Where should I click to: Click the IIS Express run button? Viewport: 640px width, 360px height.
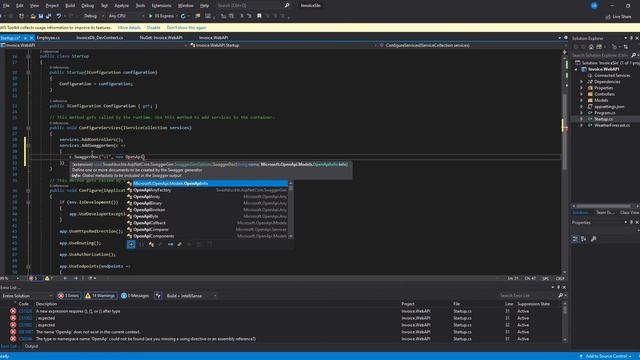[162, 16]
